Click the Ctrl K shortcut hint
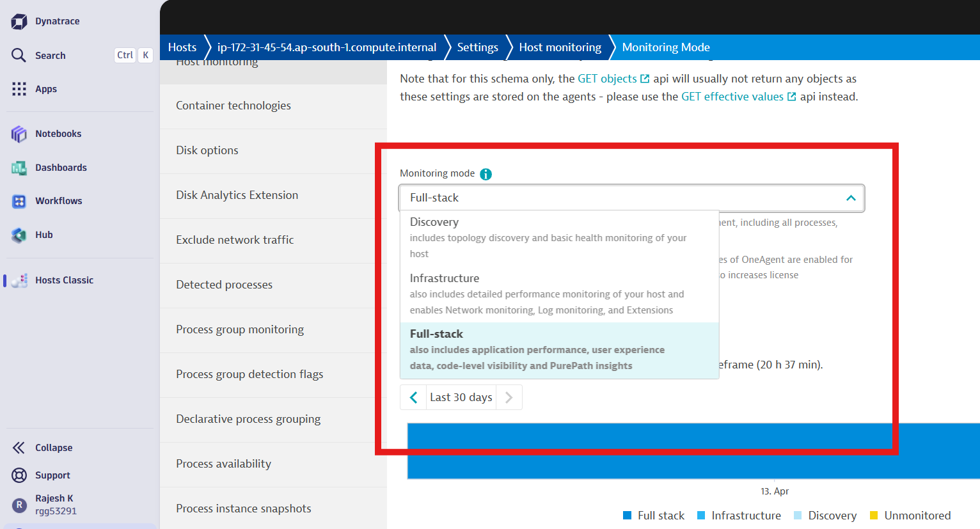The image size is (980, 529). [134, 55]
